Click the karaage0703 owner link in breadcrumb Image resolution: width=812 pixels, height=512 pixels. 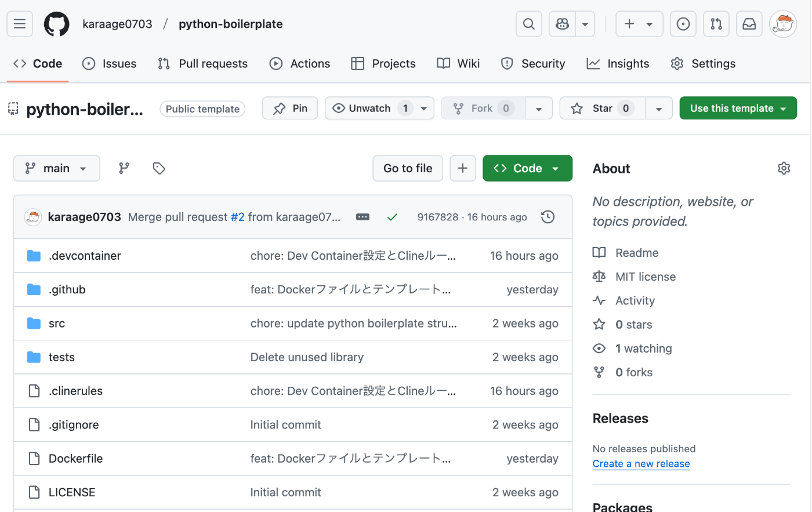click(x=117, y=24)
